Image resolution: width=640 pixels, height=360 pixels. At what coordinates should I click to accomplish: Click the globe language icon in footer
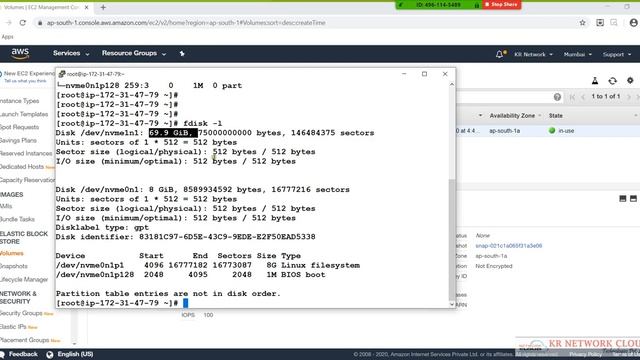point(50,354)
